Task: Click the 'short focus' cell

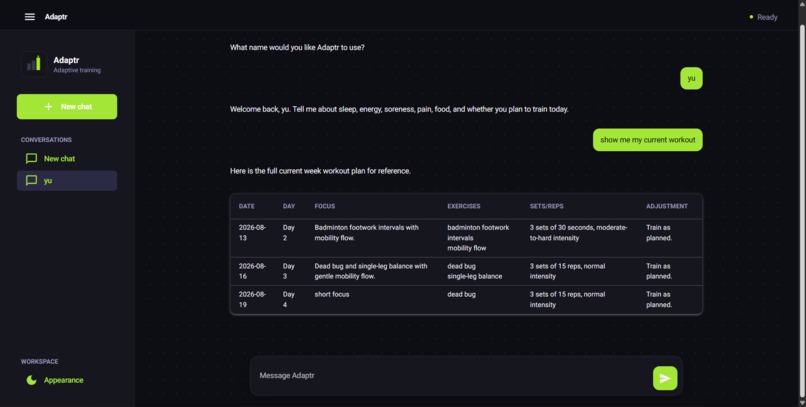Action: click(332, 294)
